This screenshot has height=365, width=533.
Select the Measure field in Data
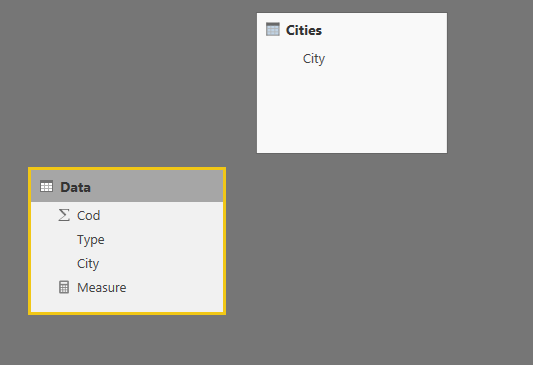pos(127,288)
